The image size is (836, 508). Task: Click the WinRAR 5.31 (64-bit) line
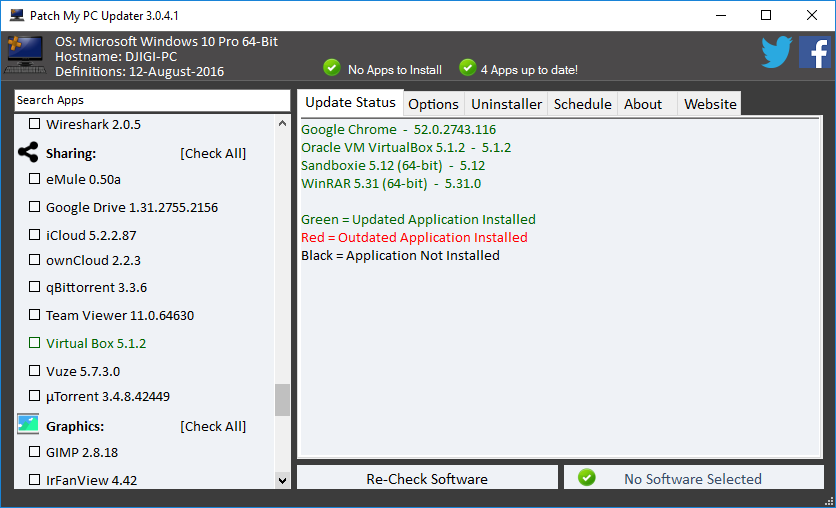(x=391, y=184)
